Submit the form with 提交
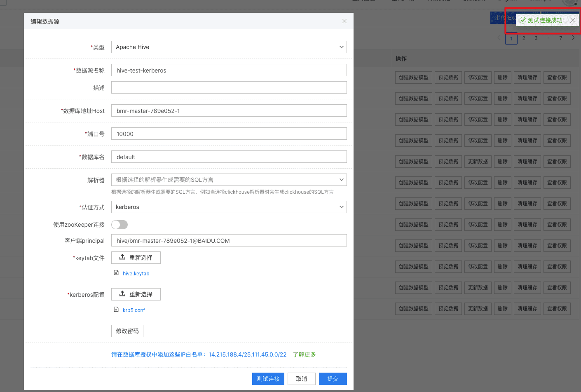The width and height of the screenshot is (581, 392). (333, 379)
